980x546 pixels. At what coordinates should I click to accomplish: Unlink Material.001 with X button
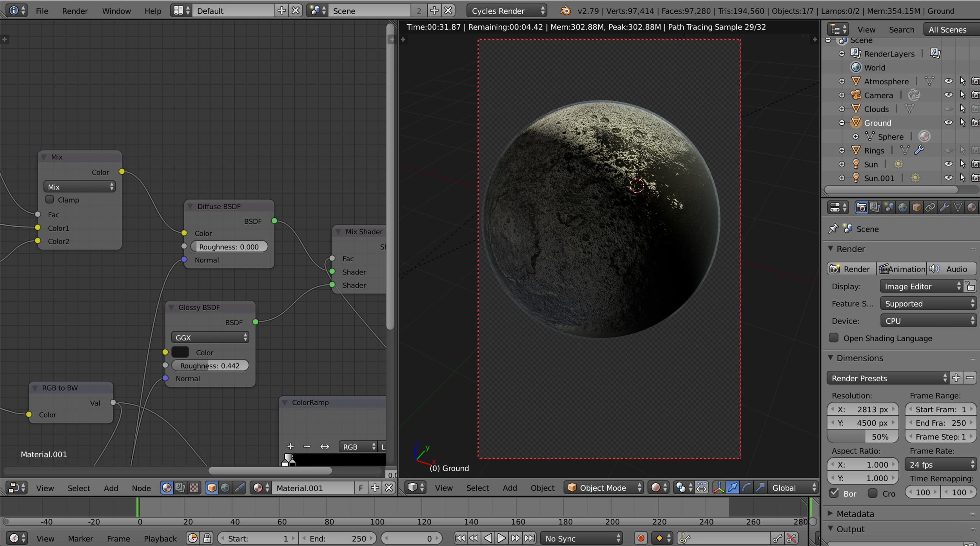pos(389,488)
